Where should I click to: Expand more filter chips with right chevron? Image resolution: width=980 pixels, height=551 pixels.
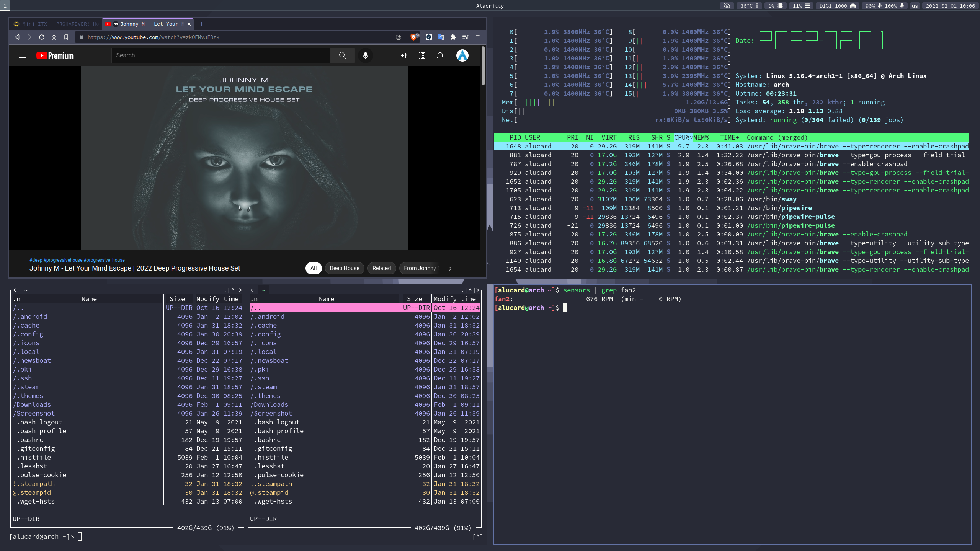point(450,268)
